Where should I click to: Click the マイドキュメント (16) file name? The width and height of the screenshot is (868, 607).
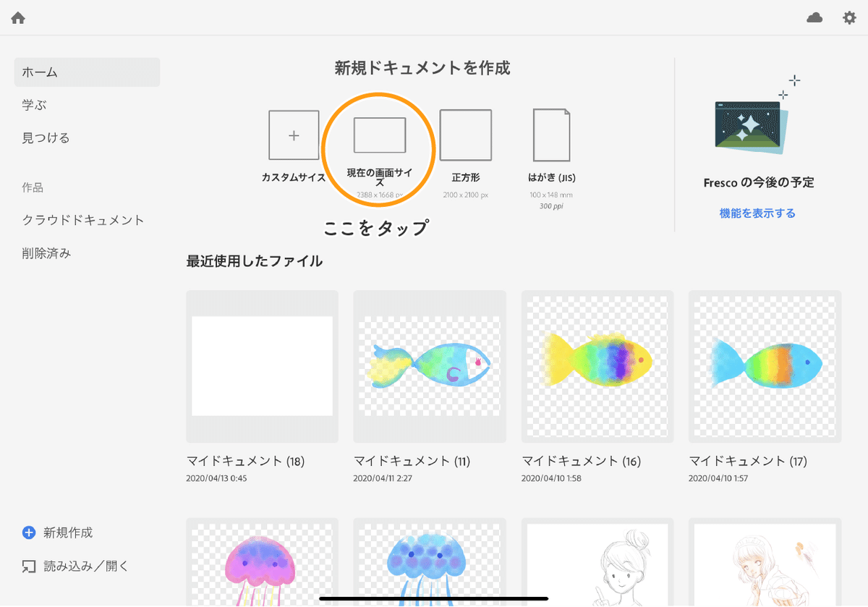pos(581,461)
